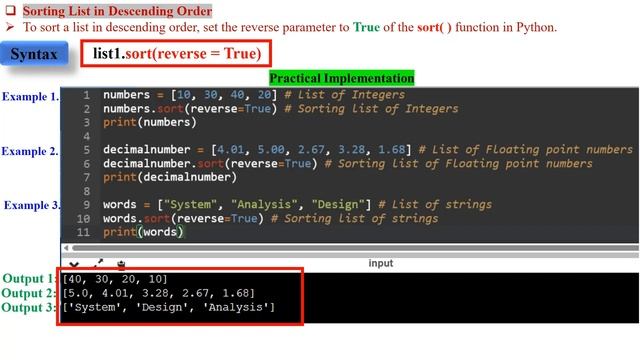Click line number 2 in the gutter

click(87, 109)
